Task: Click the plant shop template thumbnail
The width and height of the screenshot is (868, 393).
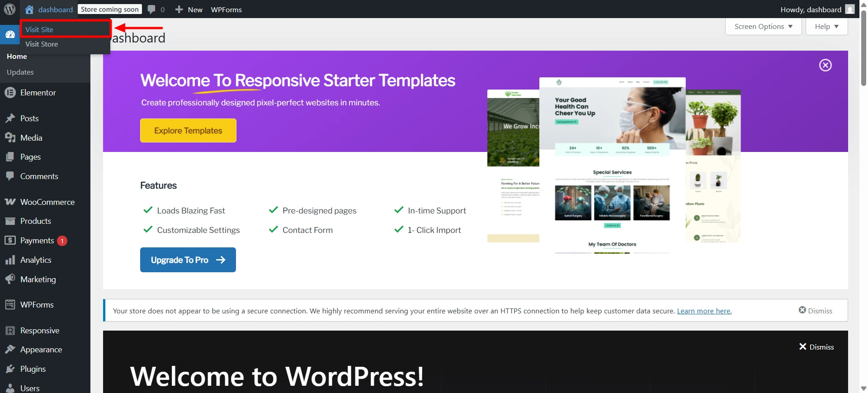Action: pyautogui.click(x=713, y=166)
